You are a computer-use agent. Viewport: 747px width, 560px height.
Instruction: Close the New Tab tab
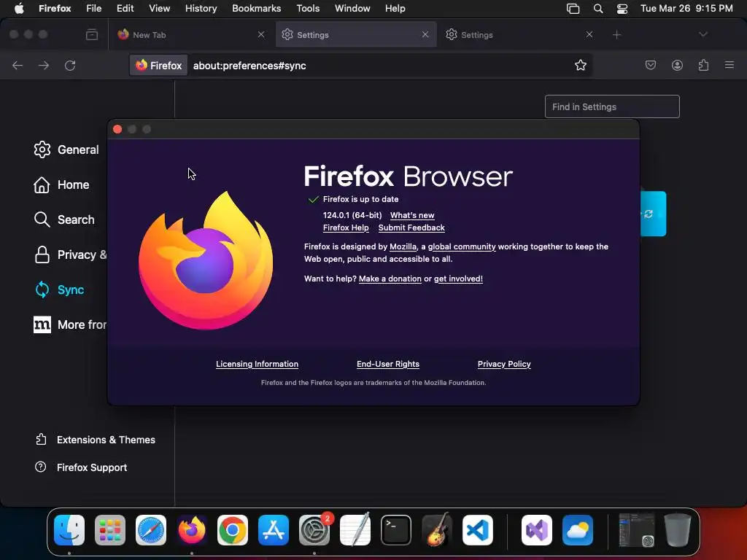[261, 35]
